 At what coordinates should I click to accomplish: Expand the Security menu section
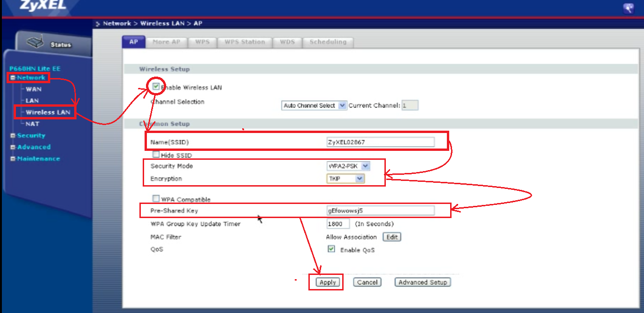[13, 135]
